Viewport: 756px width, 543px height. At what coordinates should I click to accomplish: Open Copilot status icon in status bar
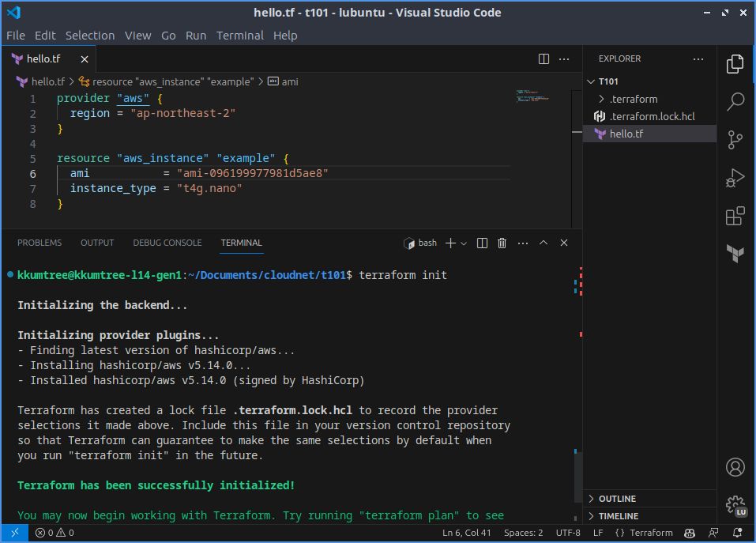tap(690, 533)
